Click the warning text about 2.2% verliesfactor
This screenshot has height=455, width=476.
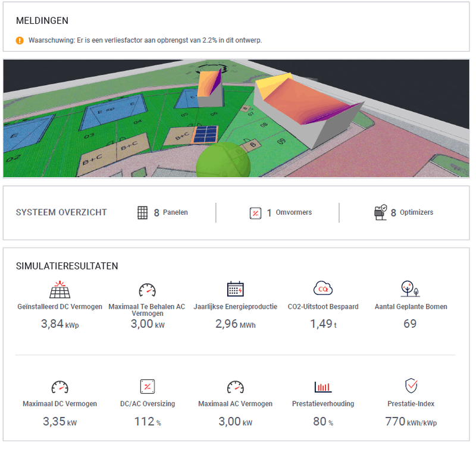pyautogui.click(x=145, y=40)
